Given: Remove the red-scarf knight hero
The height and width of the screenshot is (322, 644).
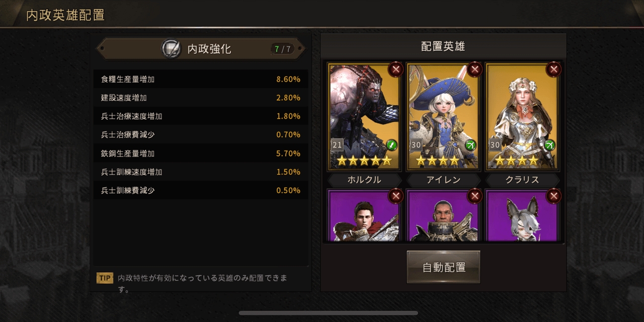Looking at the screenshot, I should 396,196.
